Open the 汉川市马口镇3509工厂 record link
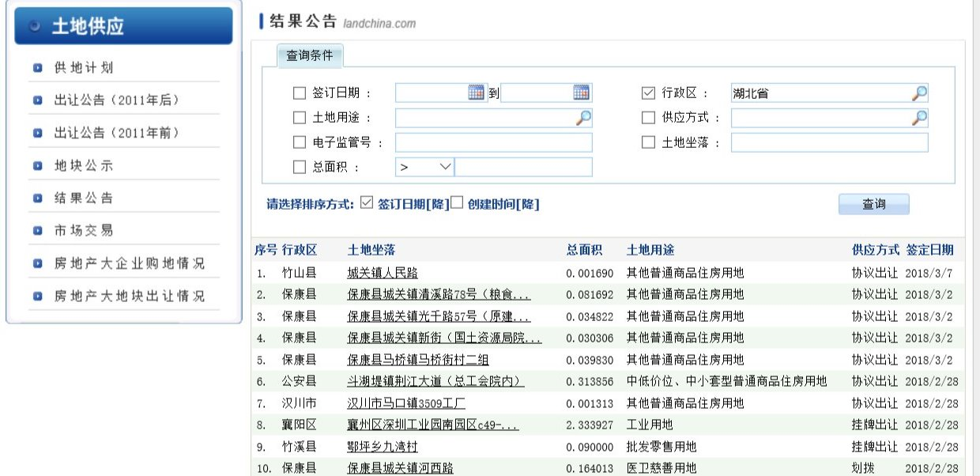Image resolution: width=980 pixels, height=476 pixels. [406, 403]
